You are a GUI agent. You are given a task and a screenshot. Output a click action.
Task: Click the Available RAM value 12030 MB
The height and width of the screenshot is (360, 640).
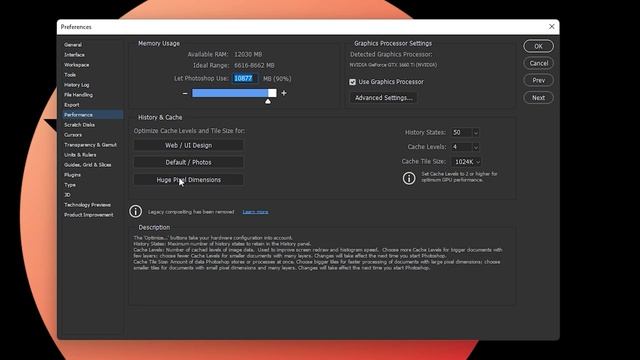point(248,54)
